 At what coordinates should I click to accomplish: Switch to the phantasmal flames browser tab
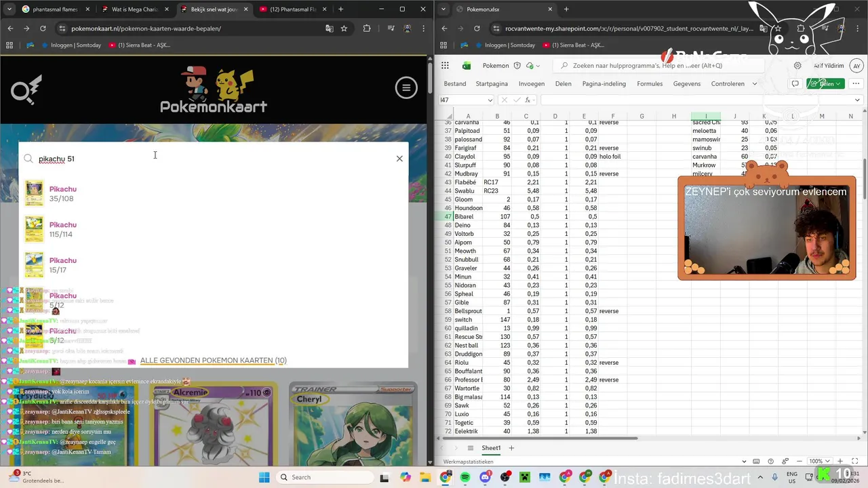pos(54,9)
